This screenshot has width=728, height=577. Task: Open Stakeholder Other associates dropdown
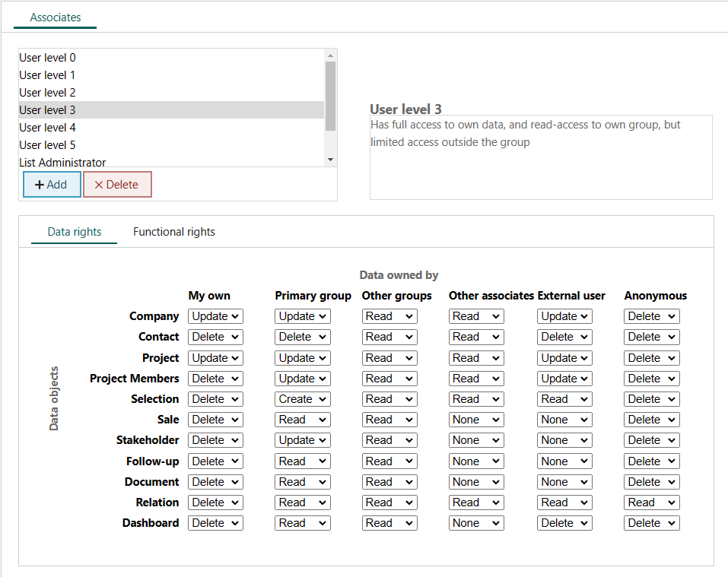tap(476, 440)
